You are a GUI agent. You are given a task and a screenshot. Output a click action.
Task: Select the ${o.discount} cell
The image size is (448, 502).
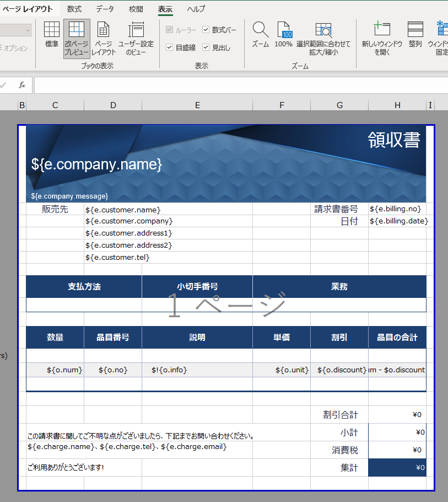339,370
